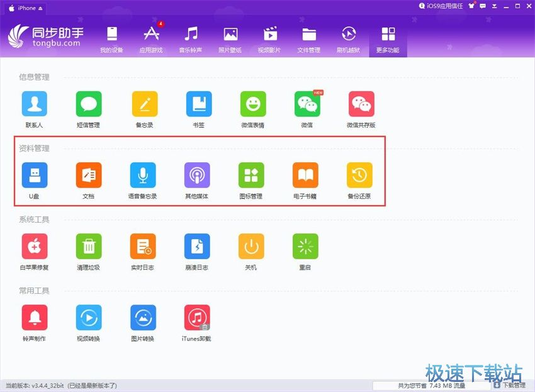Viewport: 535px width, 392px height.
Task: Open 备份还原 backup restore icon
Action: pos(359,175)
